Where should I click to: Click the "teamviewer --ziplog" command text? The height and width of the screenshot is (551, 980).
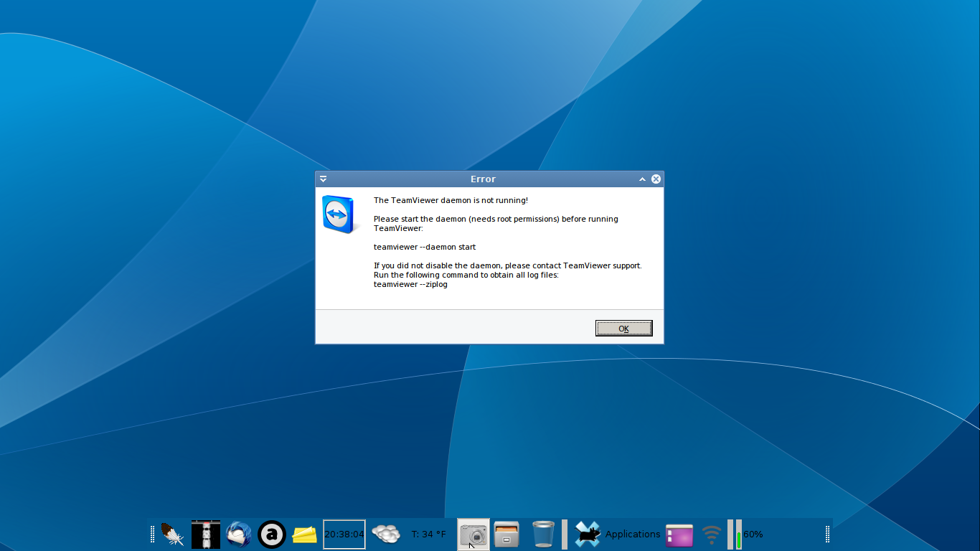(410, 284)
